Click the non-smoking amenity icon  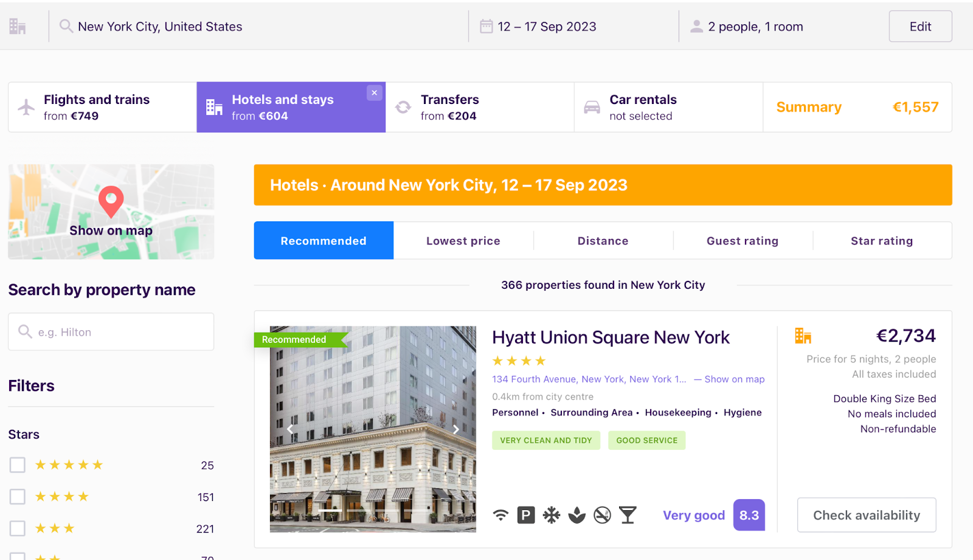pyautogui.click(x=602, y=515)
